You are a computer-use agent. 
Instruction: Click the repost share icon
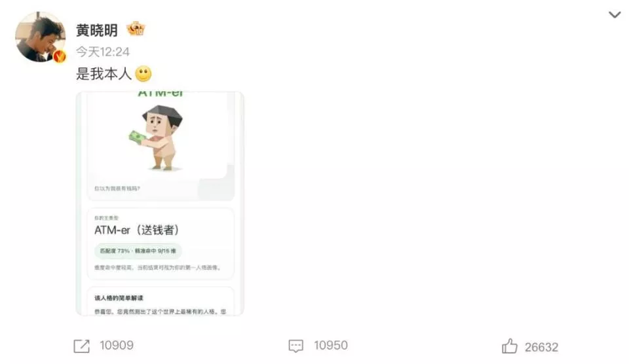[x=81, y=346]
